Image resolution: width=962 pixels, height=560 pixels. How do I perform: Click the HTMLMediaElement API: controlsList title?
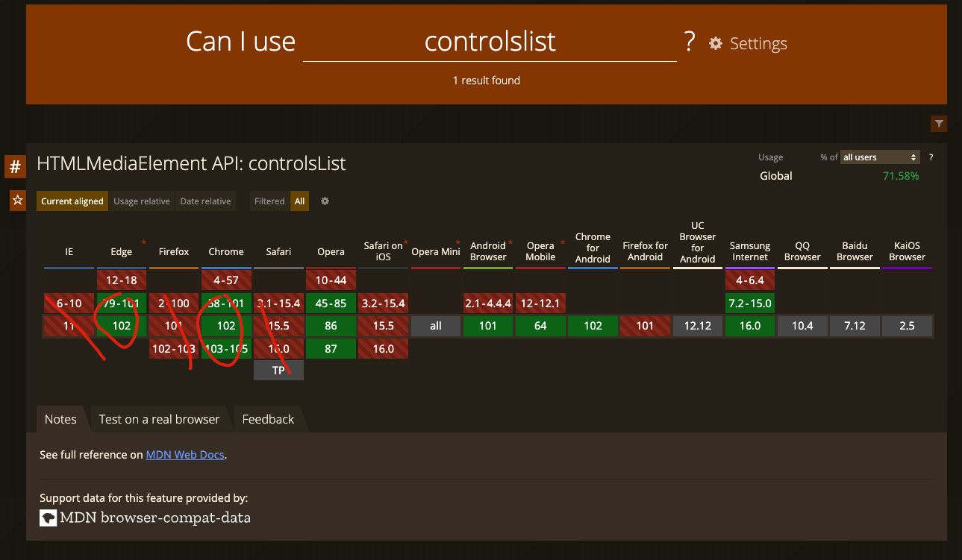click(x=191, y=163)
